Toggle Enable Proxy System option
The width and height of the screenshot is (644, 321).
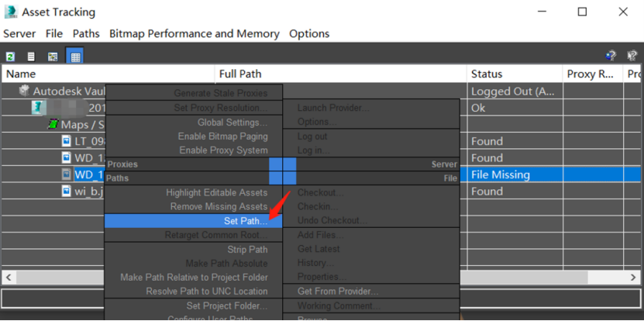click(x=223, y=150)
